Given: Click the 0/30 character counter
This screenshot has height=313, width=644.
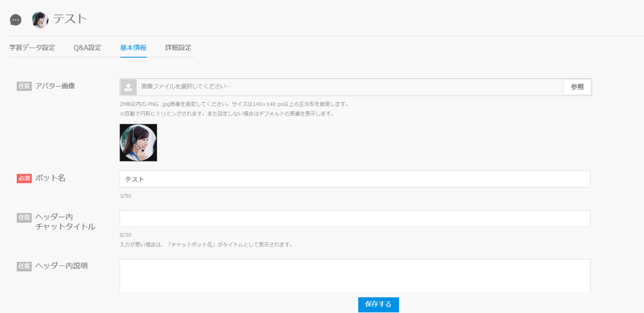Looking at the screenshot, I should click(126, 235).
